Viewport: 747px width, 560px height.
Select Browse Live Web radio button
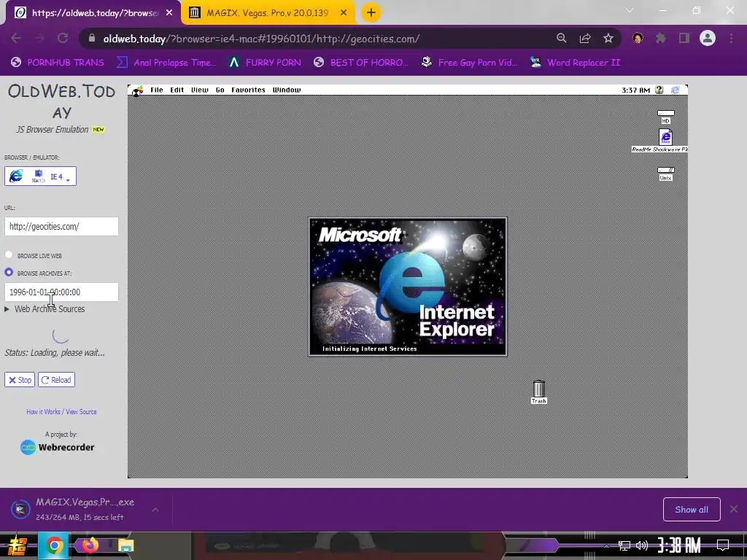pos(9,254)
